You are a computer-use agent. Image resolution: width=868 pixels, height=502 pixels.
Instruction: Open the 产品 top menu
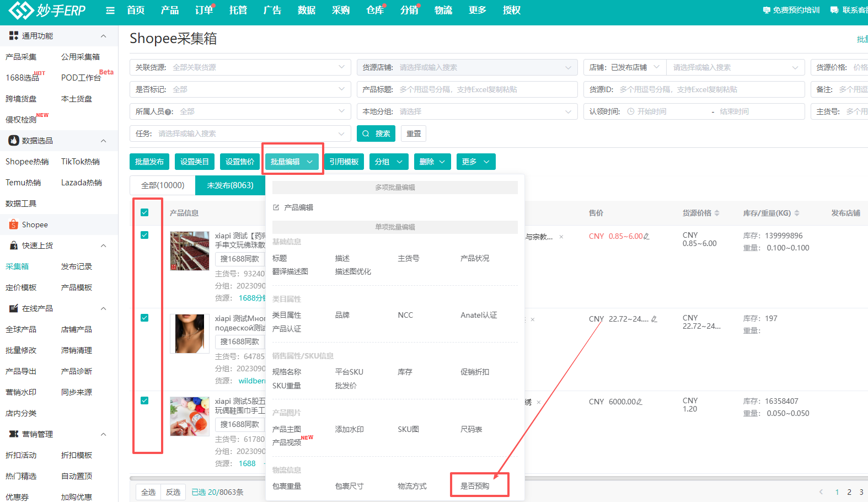click(x=170, y=10)
